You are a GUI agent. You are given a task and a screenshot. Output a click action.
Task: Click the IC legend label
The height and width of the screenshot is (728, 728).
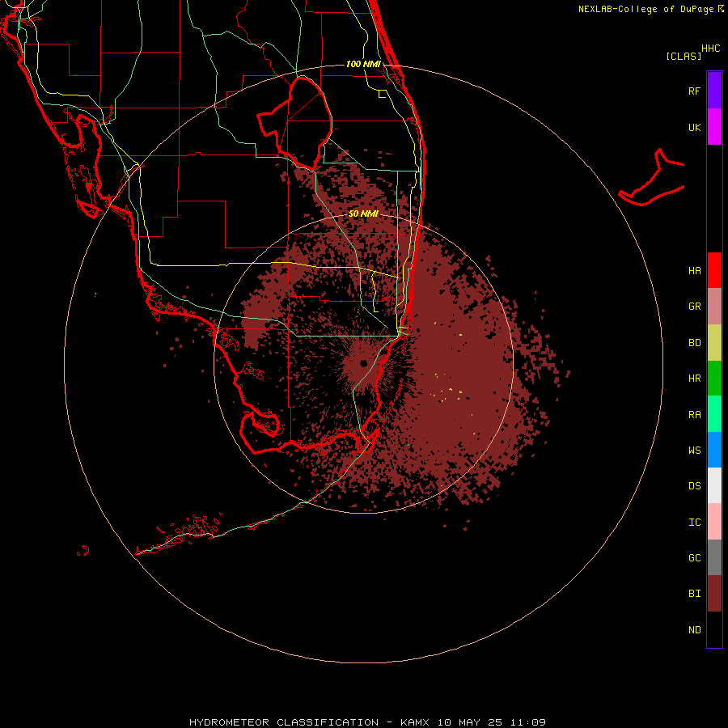tap(694, 523)
